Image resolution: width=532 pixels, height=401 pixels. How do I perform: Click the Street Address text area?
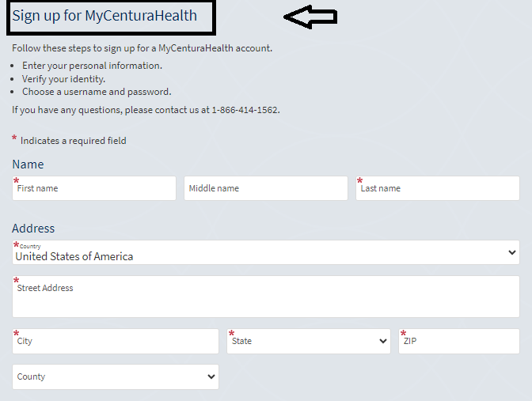click(x=265, y=297)
